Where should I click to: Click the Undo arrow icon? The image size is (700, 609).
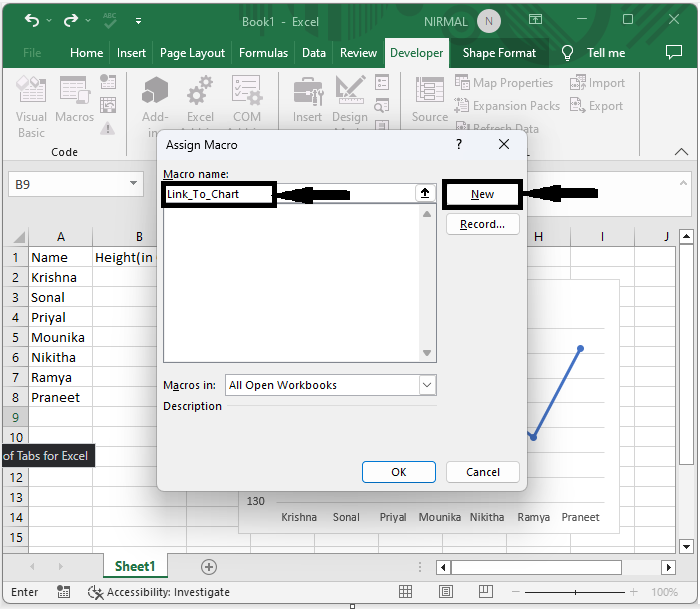[32, 20]
